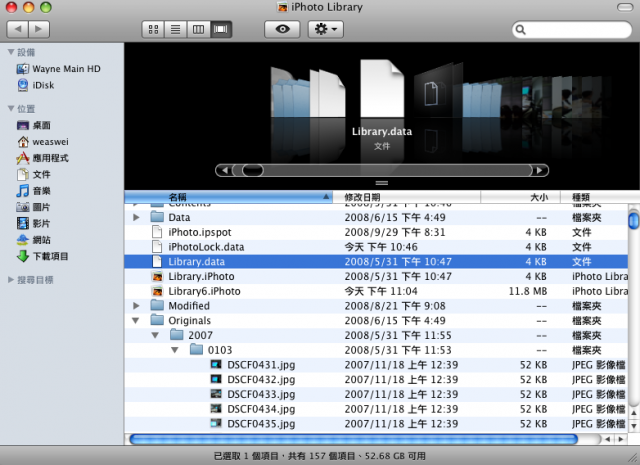This screenshot has height=465, width=640.
Task: Switch to list view
Action: coord(176,29)
